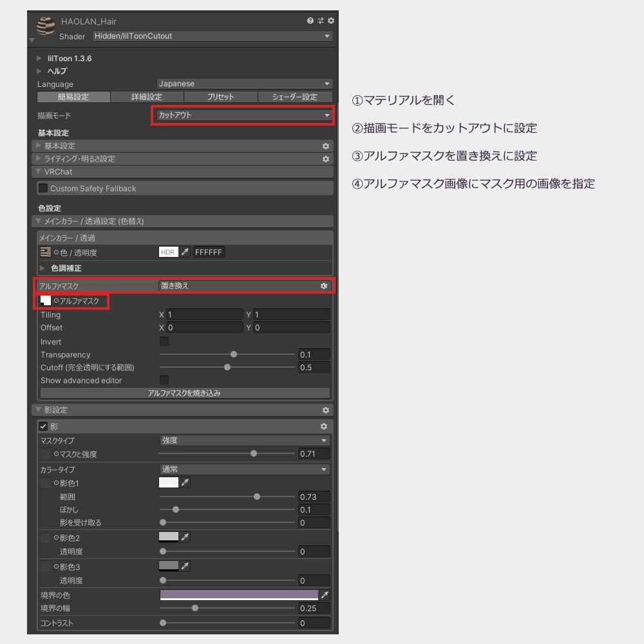Open the material help question-mark icon

point(310,21)
